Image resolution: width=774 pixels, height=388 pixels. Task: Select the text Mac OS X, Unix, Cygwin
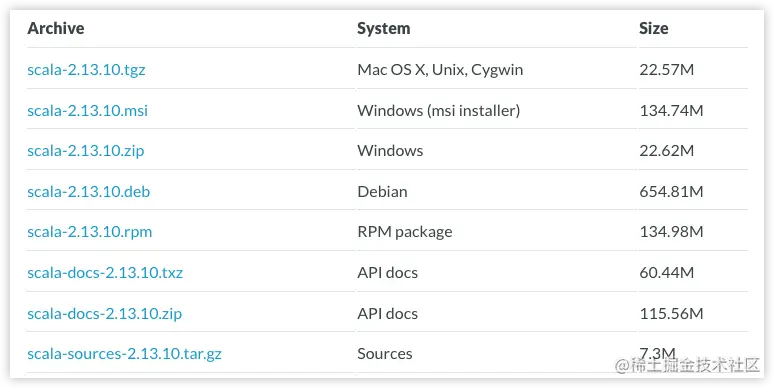440,70
